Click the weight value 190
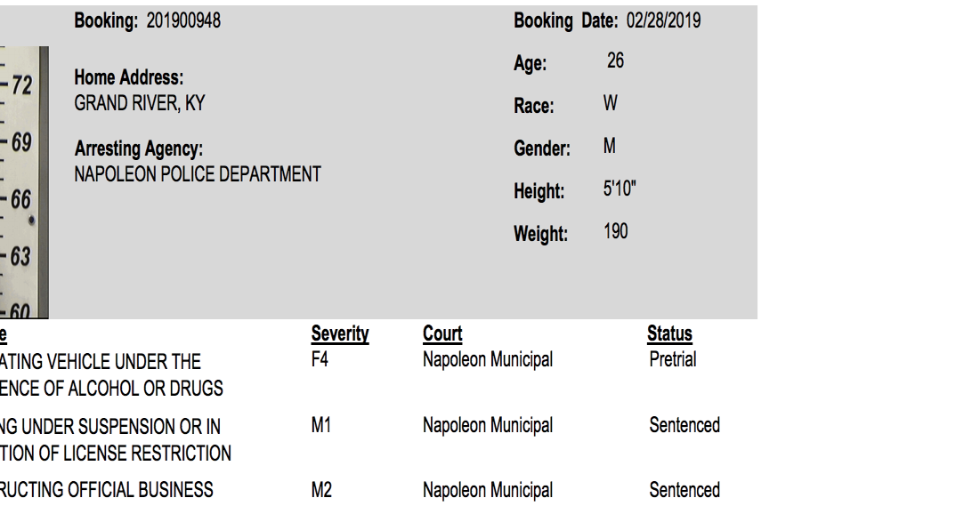Image resolution: width=980 pixels, height=514 pixels. (x=616, y=232)
